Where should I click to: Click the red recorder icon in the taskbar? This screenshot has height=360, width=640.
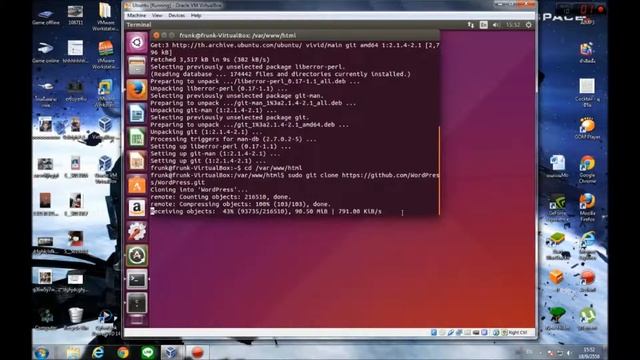(198, 353)
